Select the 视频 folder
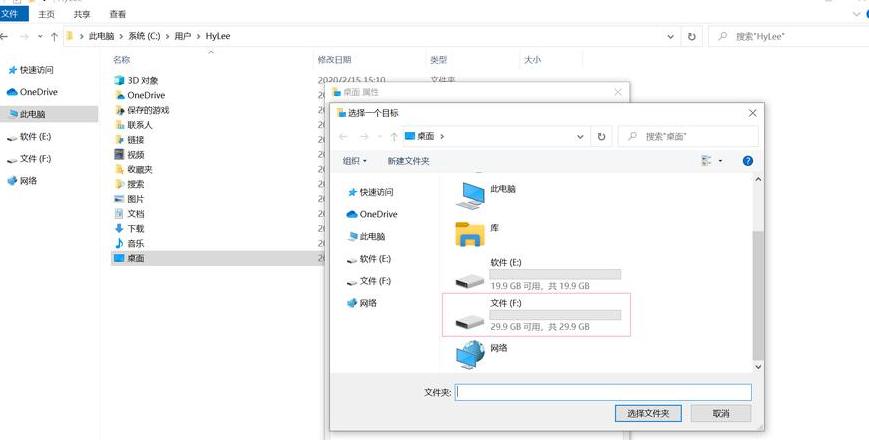Screen dimensions: 869x440 [x=129, y=155]
